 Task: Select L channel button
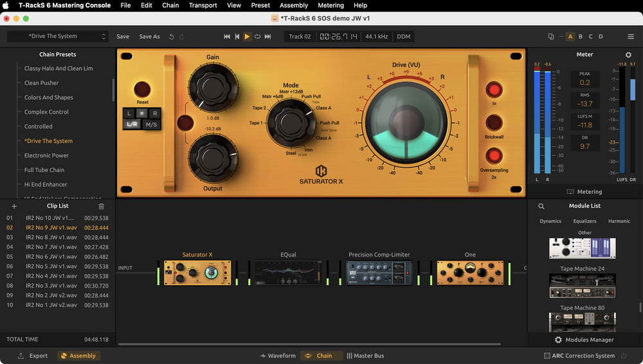click(x=129, y=113)
